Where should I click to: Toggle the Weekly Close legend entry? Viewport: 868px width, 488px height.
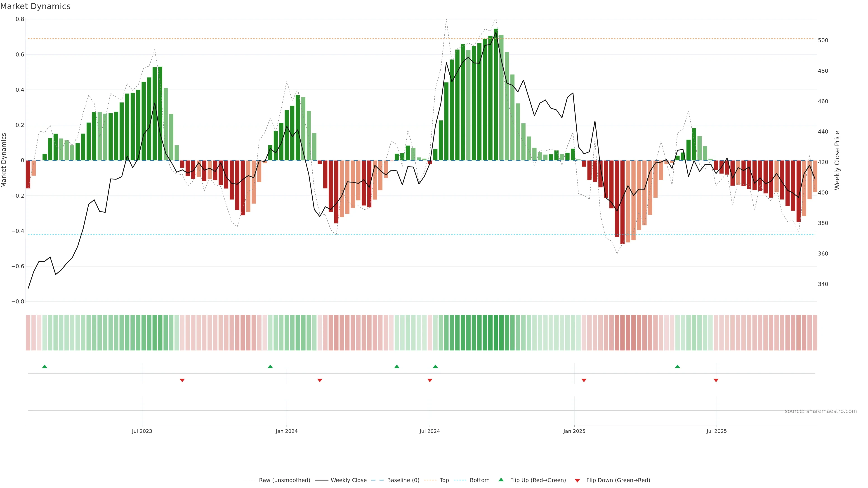pyautogui.click(x=348, y=480)
